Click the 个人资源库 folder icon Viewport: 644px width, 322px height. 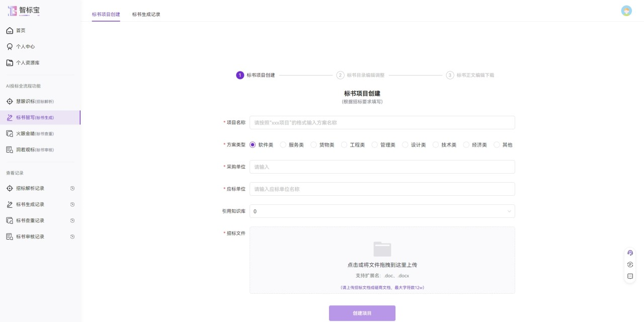click(10, 63)
